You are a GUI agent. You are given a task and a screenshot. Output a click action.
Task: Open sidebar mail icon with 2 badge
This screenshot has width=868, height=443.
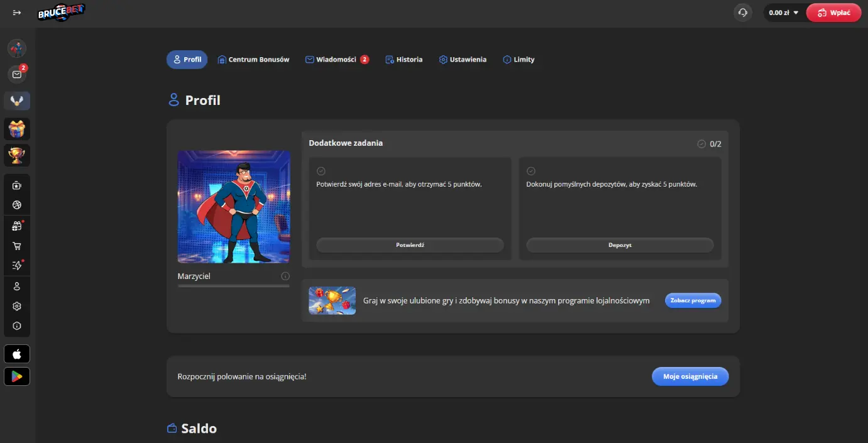(17, 74)
